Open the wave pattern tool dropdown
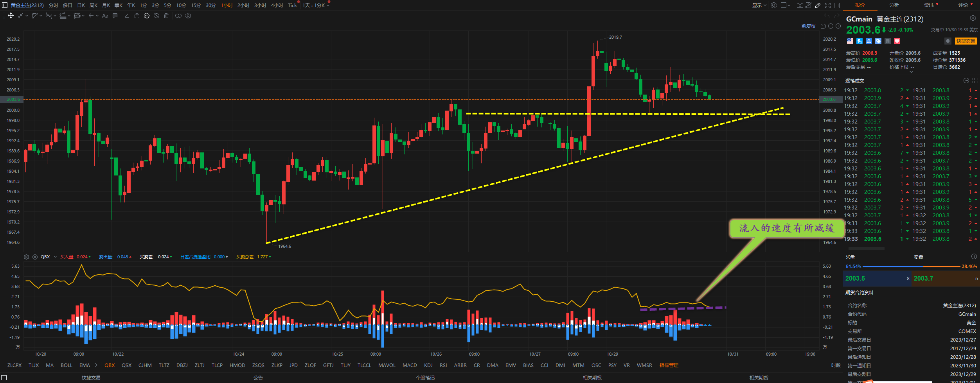 (x=55, y=16)
